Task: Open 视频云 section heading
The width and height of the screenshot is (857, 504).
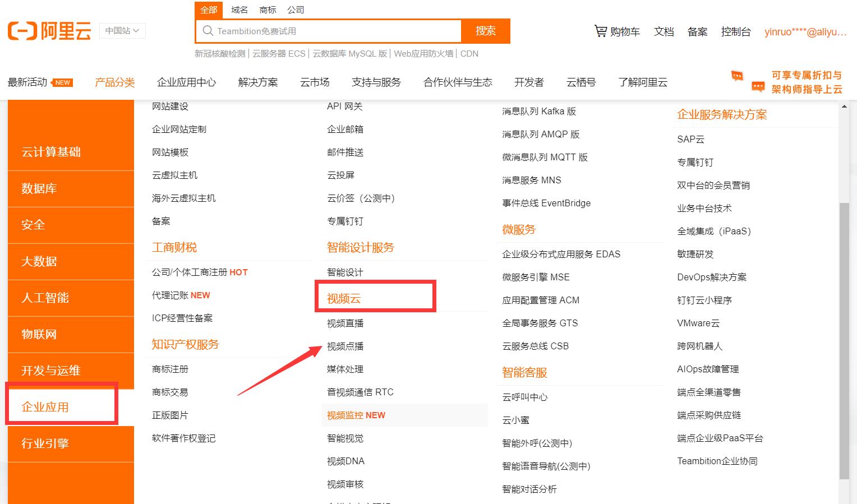Action: [344, 299]
